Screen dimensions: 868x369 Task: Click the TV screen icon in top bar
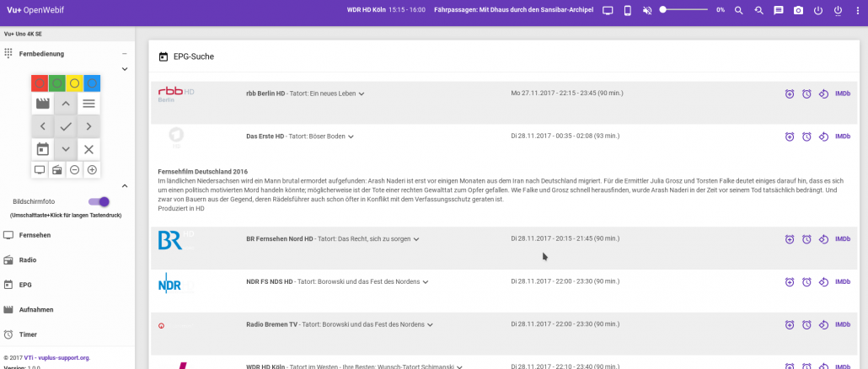coord(608,10)
